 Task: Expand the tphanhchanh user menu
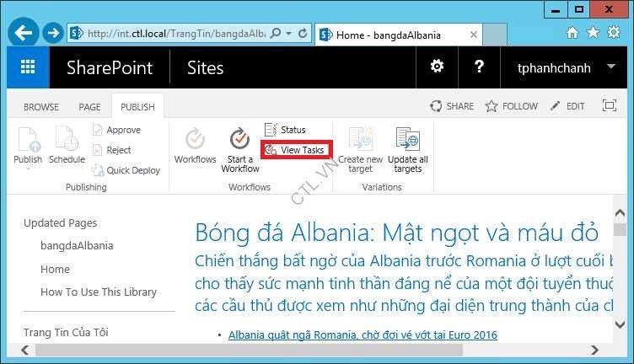610,67
